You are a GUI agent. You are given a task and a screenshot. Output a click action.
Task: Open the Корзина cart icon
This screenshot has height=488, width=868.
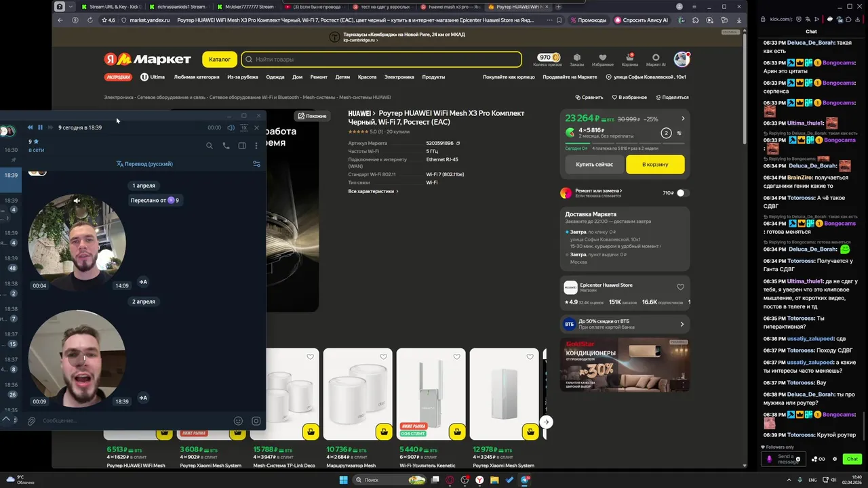point(630,60)
